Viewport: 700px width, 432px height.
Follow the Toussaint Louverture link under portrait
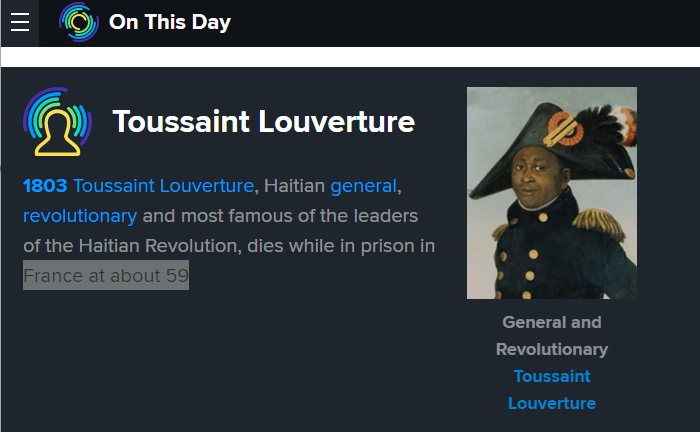tap(552, 390)
